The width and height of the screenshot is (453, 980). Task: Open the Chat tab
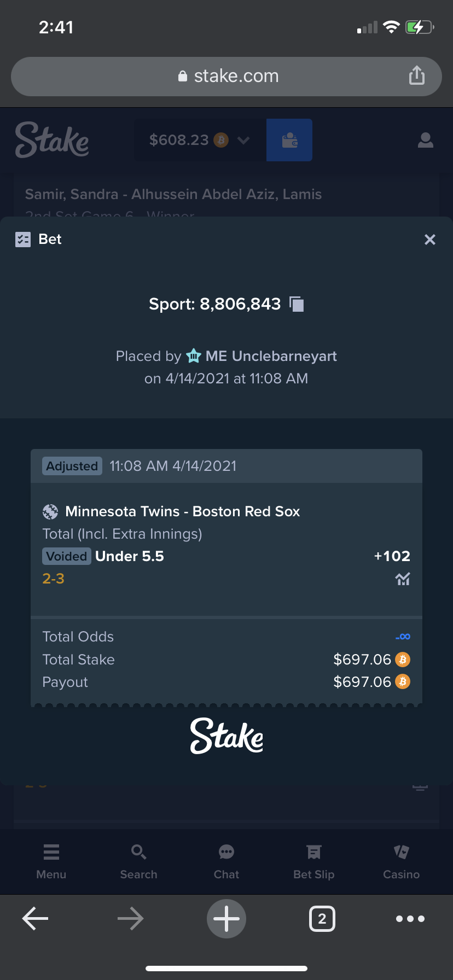(226, 862)
